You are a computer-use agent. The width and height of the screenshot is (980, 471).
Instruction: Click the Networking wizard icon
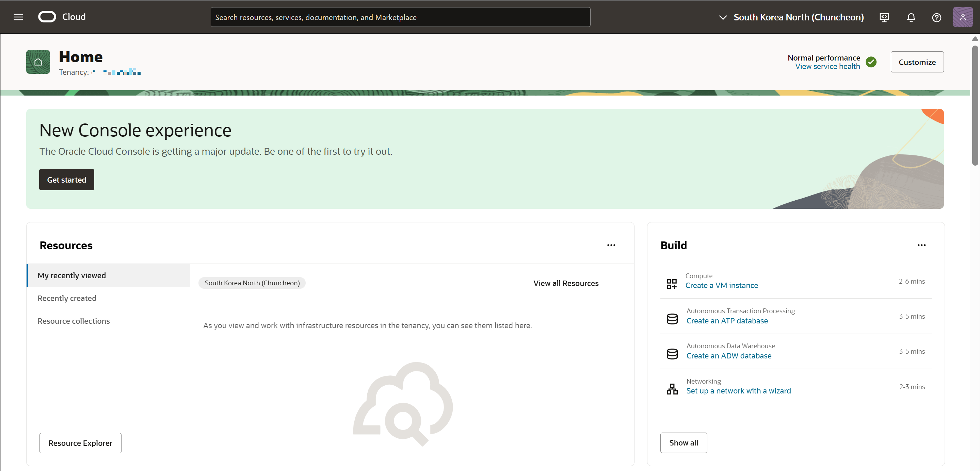pyautogui.click(x=672, y=389)
